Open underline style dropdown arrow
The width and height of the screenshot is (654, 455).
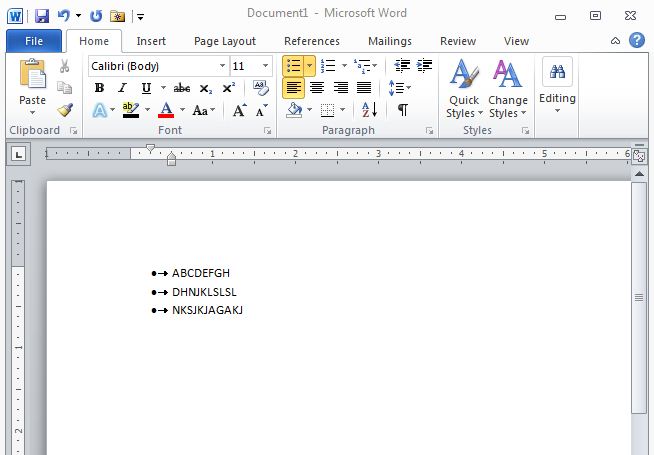163,88
